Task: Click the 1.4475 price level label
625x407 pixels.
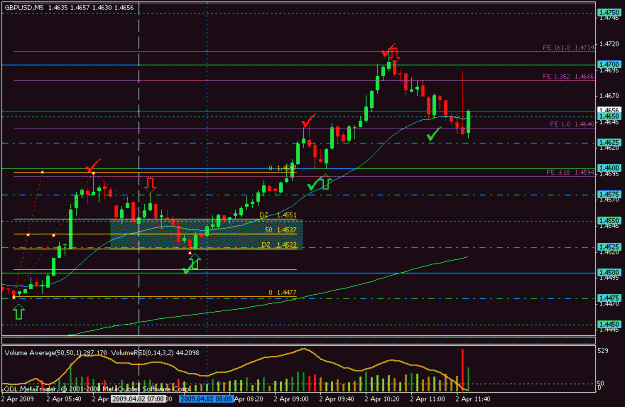Action: point(609,298)
